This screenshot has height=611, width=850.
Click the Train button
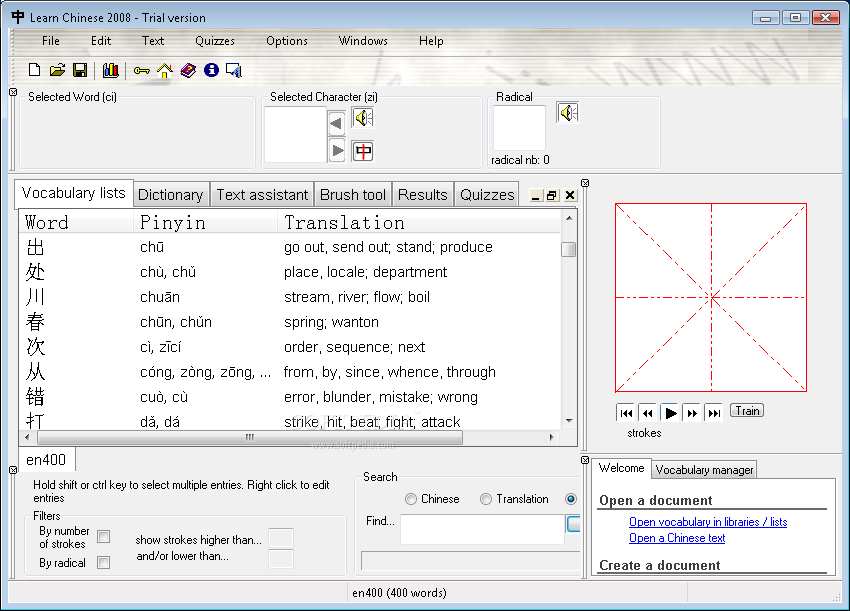click(747, 411)
